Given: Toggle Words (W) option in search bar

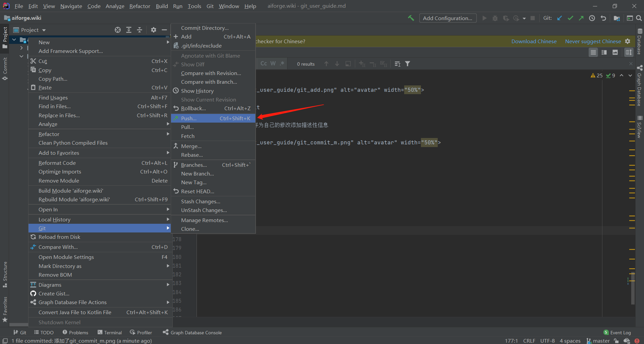Looking at the screenshot, I should tap(273, 64).
